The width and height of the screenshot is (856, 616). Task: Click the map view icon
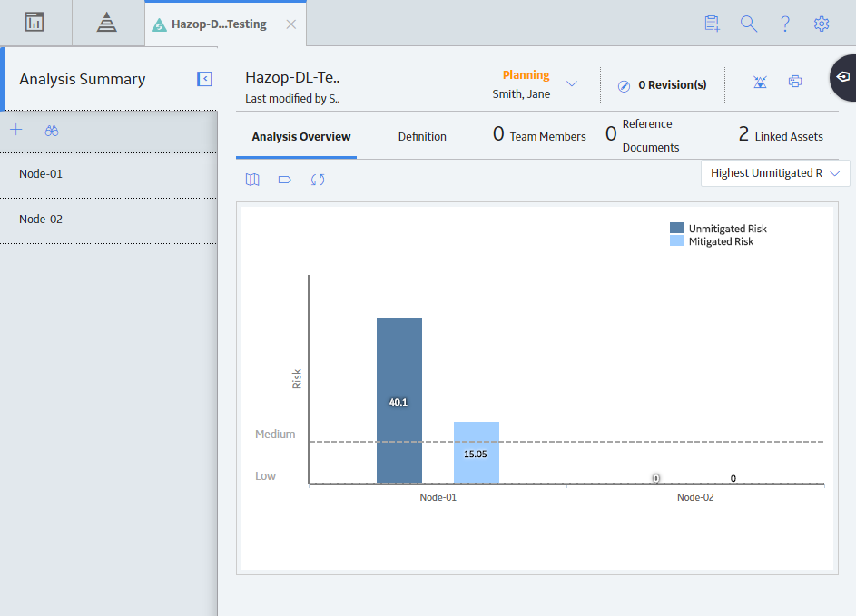(x=252, y=180)
